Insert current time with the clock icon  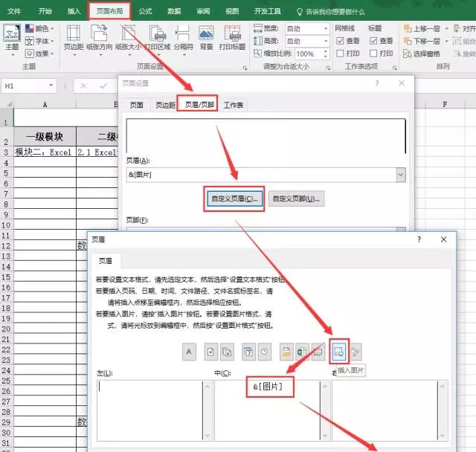click(266, 352)
